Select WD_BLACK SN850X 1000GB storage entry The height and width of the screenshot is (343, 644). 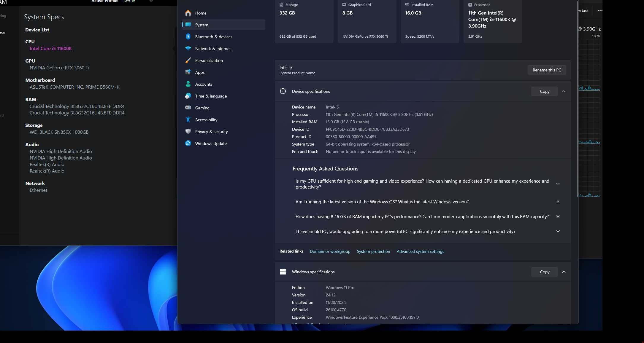pos(59,132)
